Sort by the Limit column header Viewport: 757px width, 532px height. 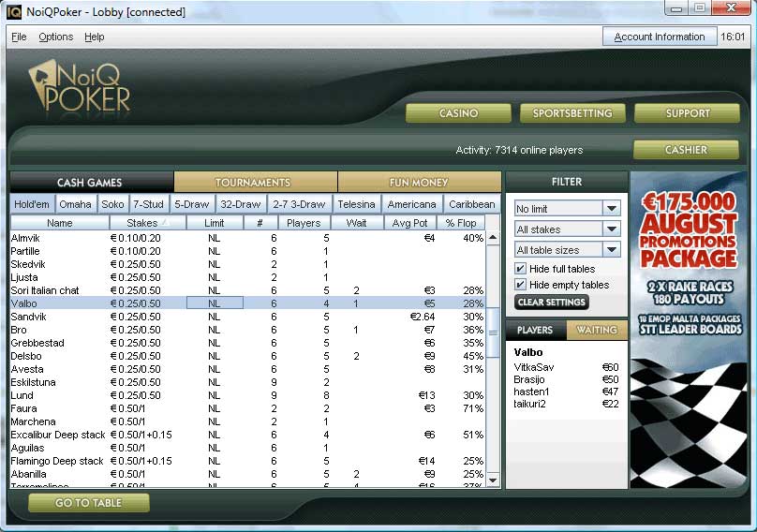tap(215, 223)
